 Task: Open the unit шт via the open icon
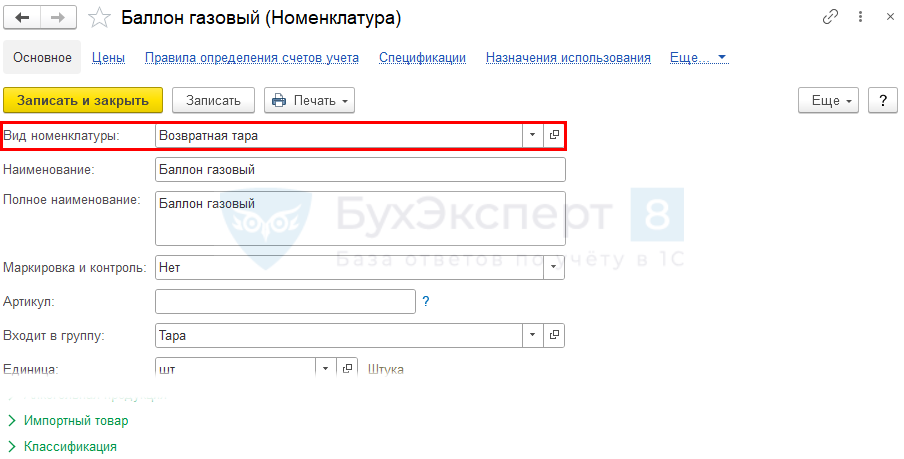347,368
